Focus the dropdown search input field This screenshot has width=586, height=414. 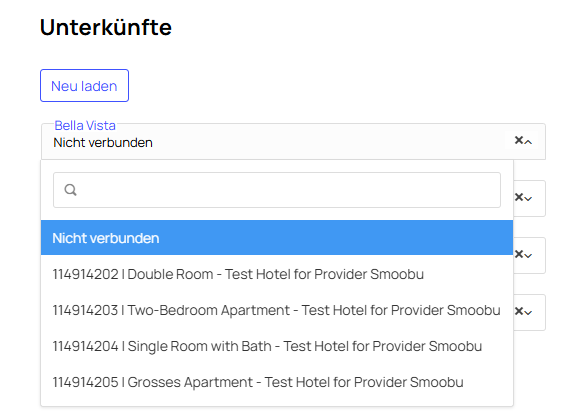277,190
